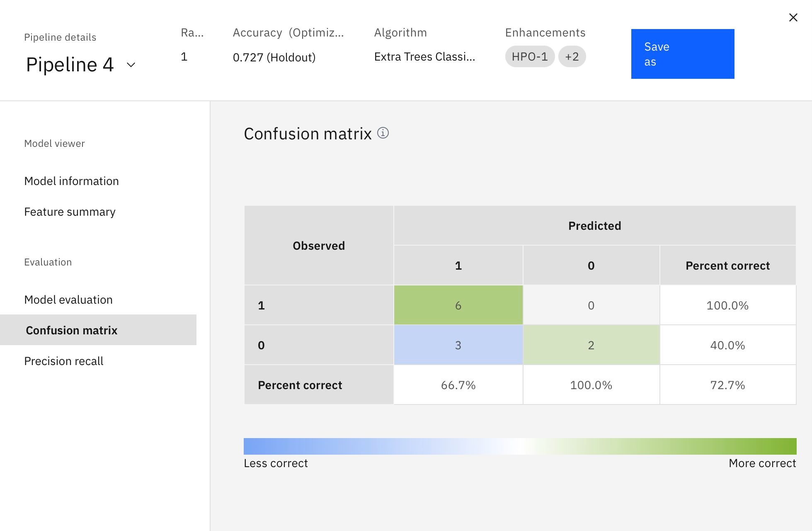Click the 40.0% percent correct cell
Screen dimensions: 812x531
(x=727, y=345)
